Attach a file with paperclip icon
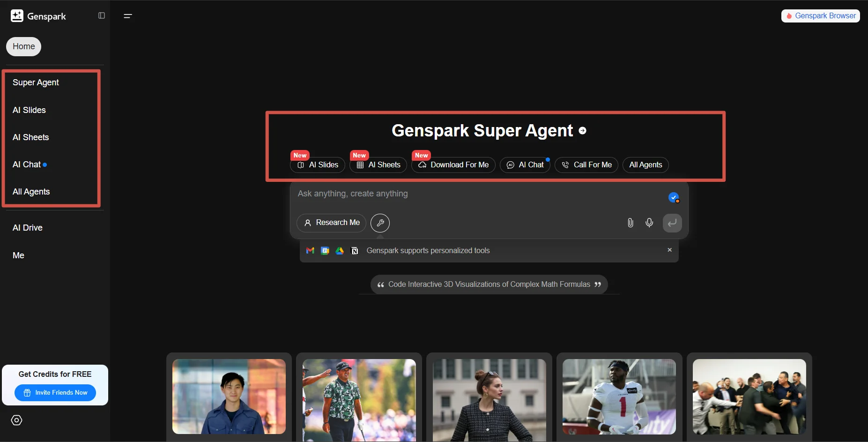 click(631, 223)
